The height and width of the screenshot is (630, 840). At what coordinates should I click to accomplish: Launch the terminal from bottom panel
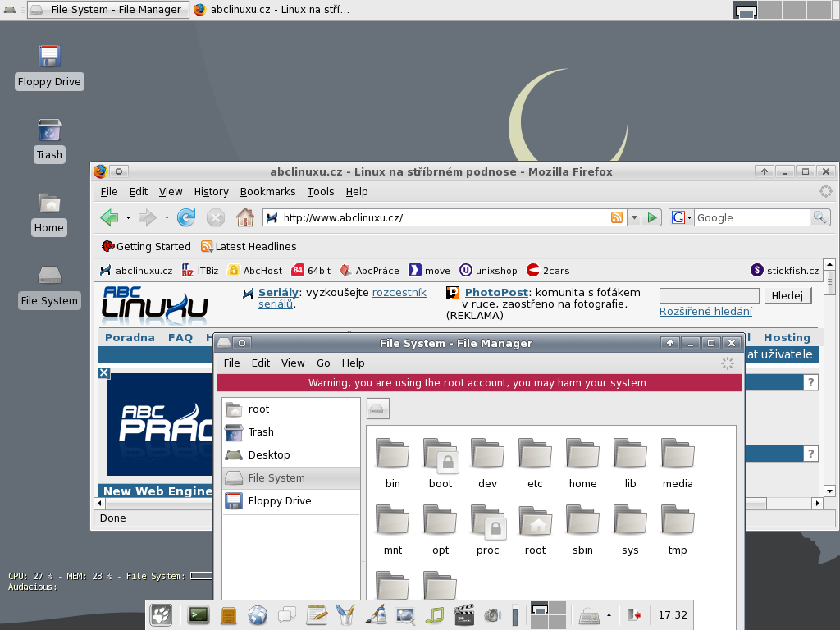click(199, 615)
